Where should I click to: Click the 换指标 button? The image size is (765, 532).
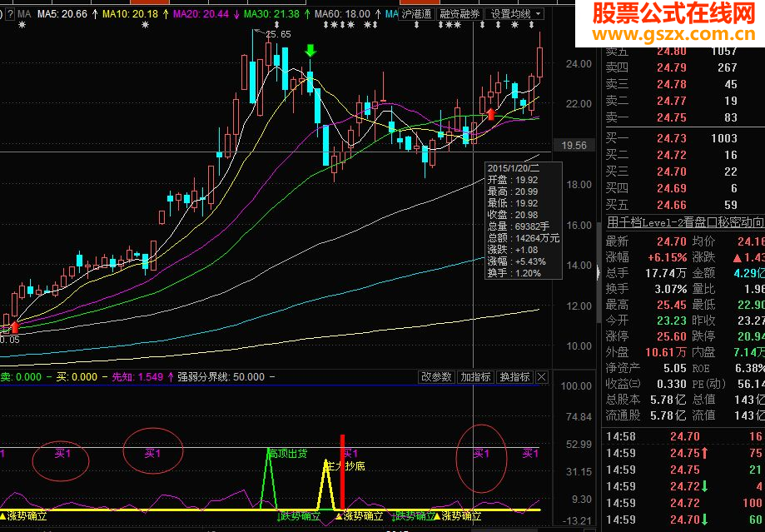pos(514,377)
